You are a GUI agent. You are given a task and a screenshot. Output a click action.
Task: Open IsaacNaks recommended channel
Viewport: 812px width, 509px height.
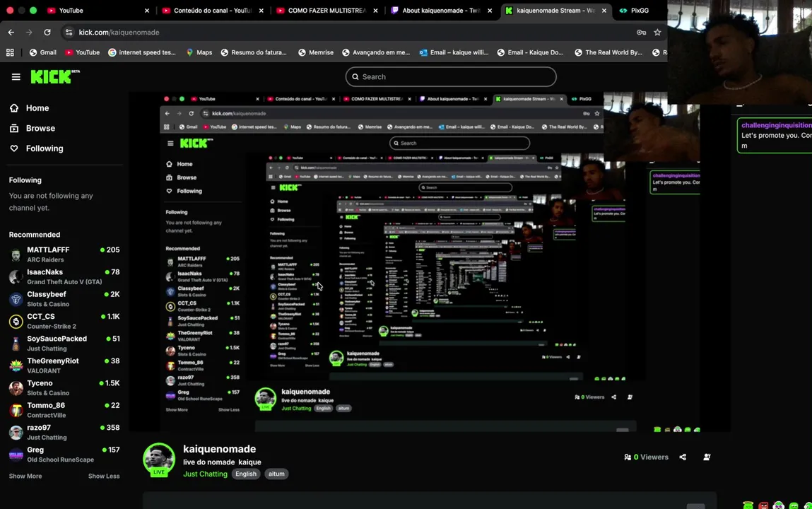click(64, 276)
